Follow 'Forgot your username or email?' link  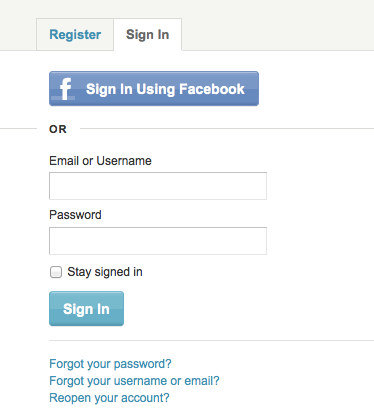click(x=134, y=381)
